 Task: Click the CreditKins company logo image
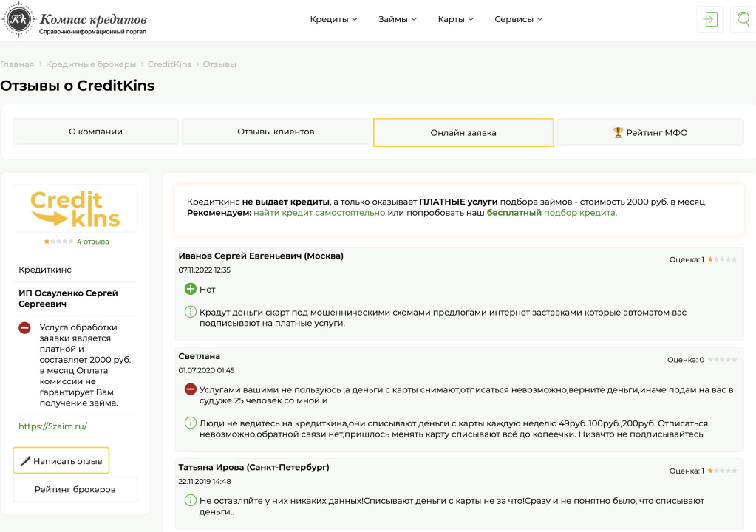point(75,209)
